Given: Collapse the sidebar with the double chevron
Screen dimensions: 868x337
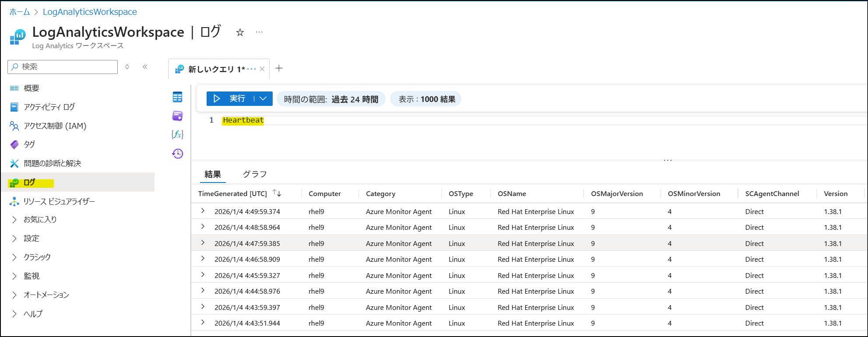Looking at the screenshot, I should tap(145, 67).
